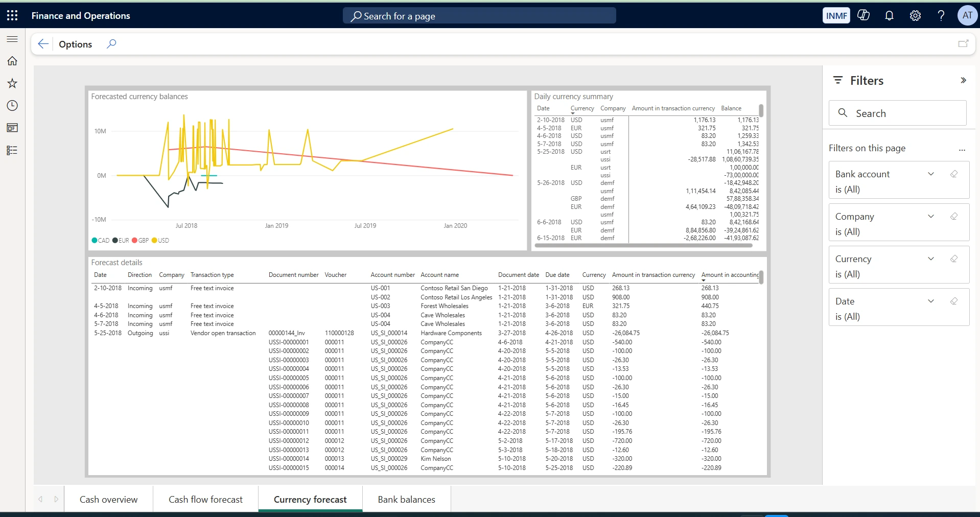Click the search icon beside Options
This screenshot has height=517, width=980.
coord(111,44)
